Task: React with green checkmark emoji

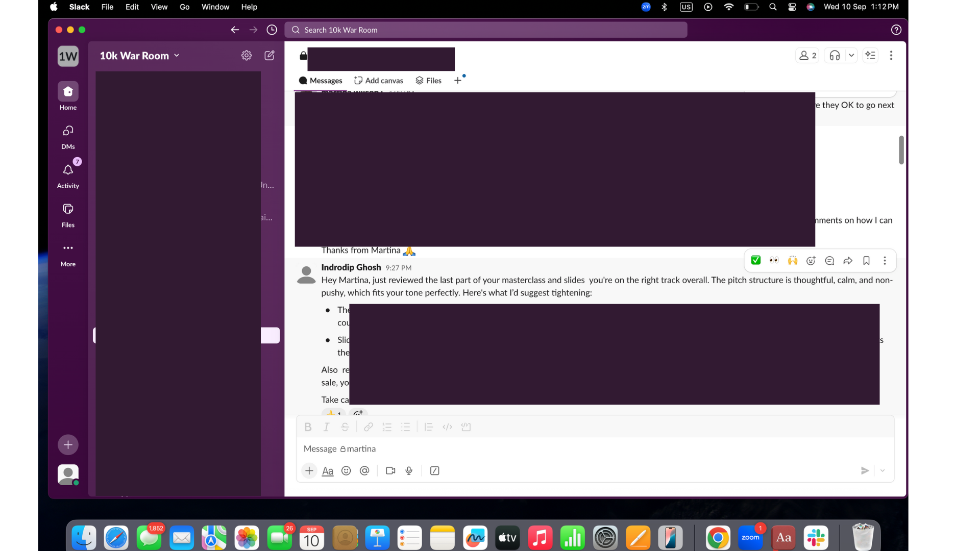Action: click(x=756, y=261)
